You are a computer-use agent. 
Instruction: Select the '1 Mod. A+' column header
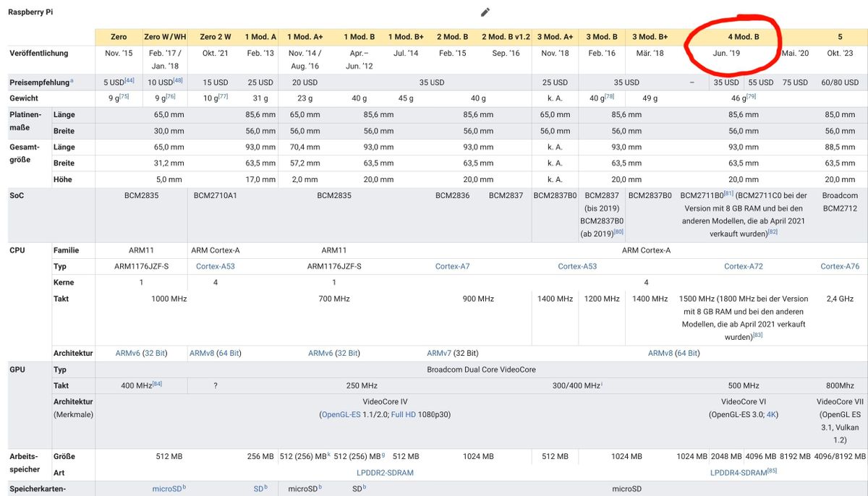click(305, 37)
